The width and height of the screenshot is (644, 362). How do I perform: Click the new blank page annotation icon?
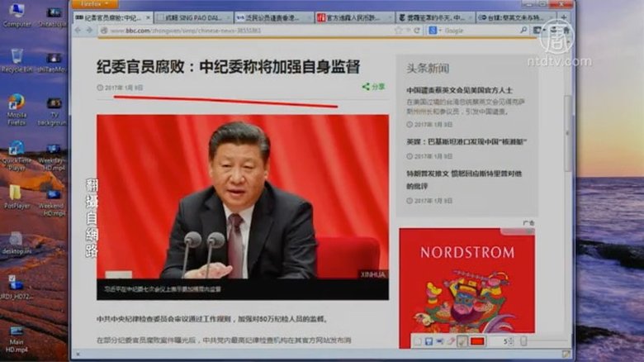pos(418,341)
